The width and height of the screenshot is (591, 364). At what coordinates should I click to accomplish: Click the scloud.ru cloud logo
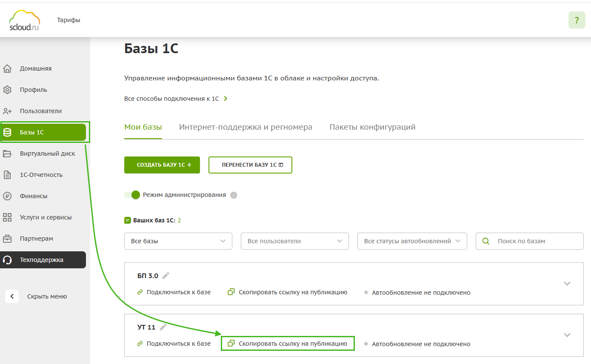(x=25, y=20)
